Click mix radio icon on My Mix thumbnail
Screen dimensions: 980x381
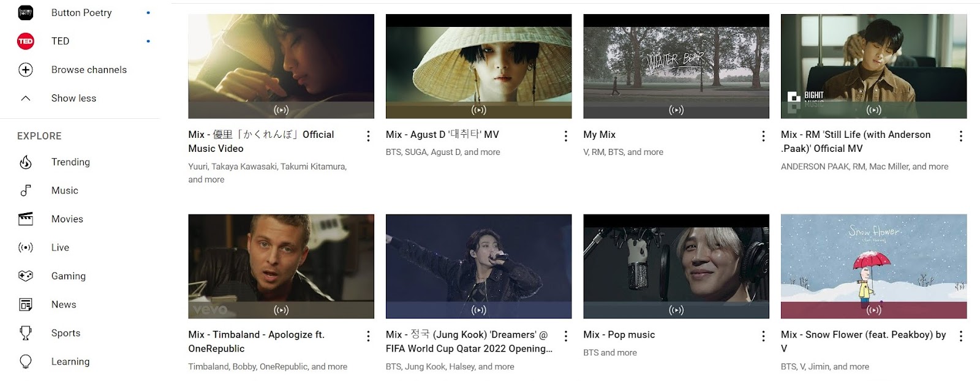[x=676, y=110]
